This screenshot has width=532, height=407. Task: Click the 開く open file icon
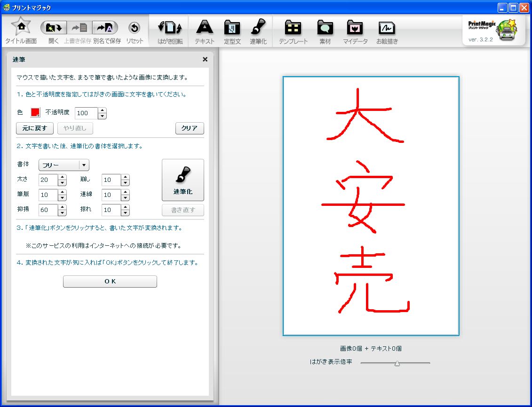click(x=54, y=28)
